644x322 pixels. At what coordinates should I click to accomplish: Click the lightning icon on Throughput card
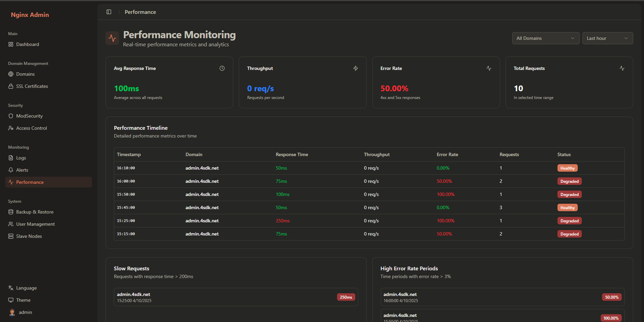click(x=356, y=68)
